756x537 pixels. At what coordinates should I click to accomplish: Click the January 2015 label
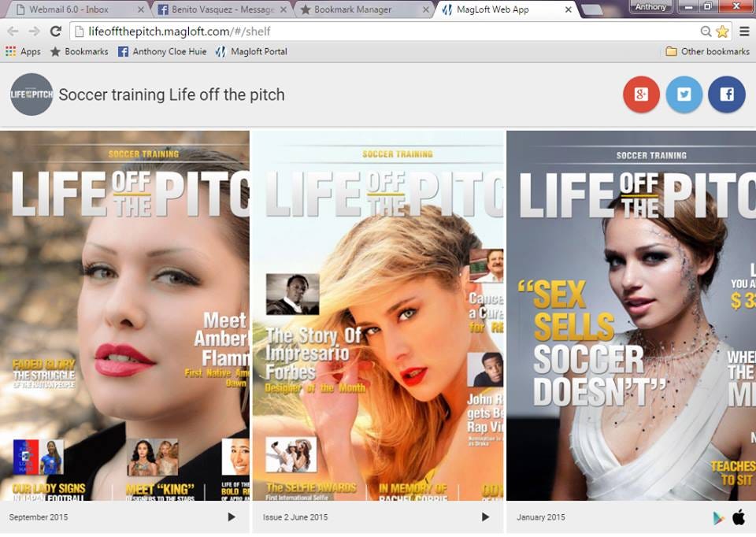click(541, 517)
